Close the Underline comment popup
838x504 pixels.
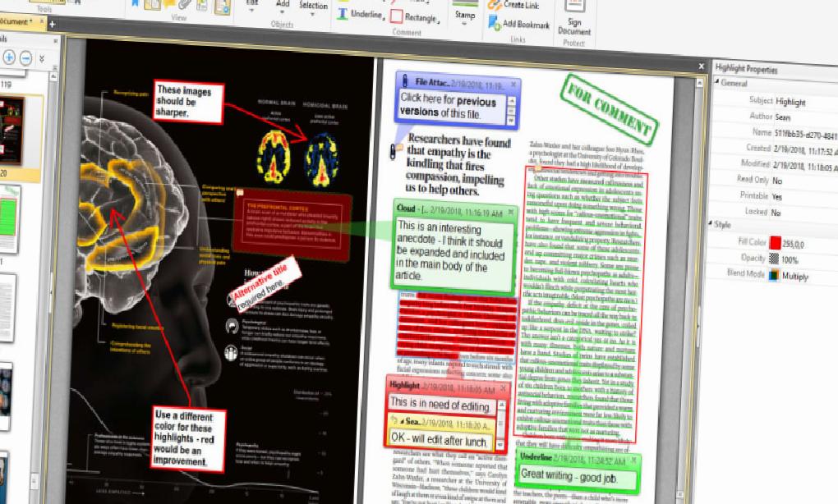(634, 459)
